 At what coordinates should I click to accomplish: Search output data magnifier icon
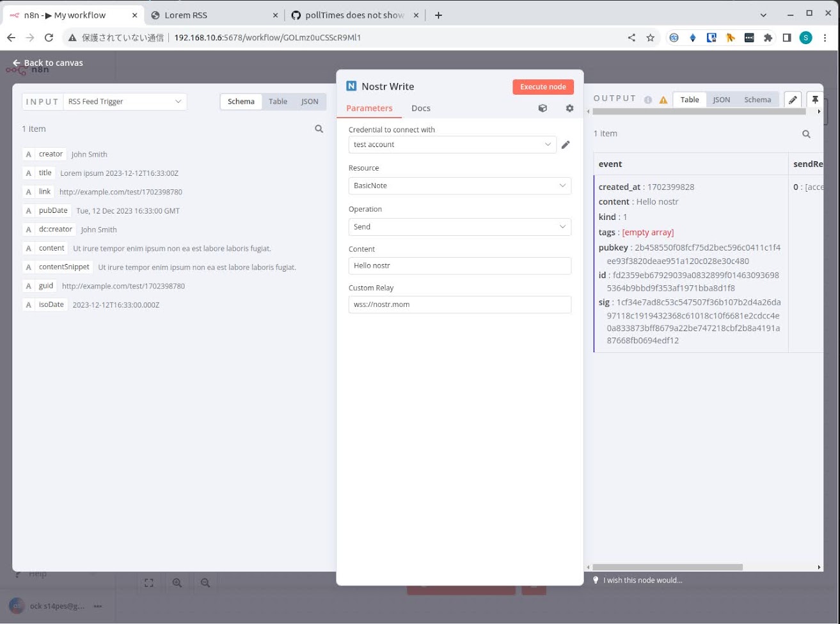[x=806, y=134]
